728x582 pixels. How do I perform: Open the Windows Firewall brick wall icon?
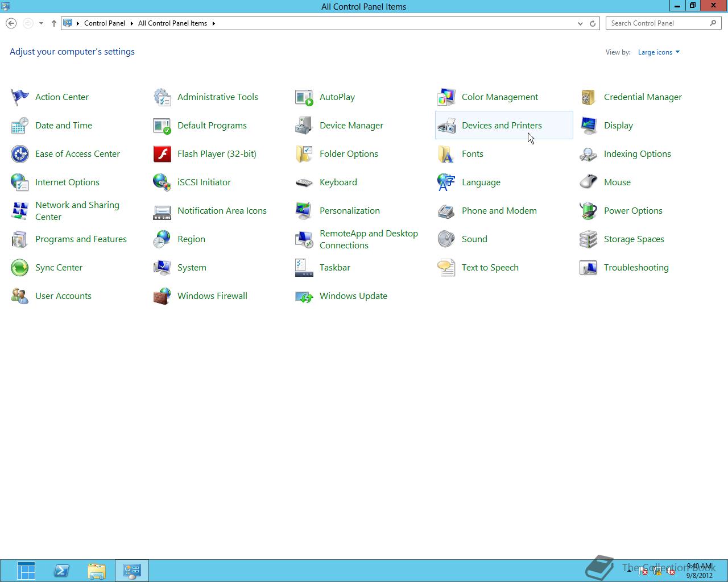(162, 296)
